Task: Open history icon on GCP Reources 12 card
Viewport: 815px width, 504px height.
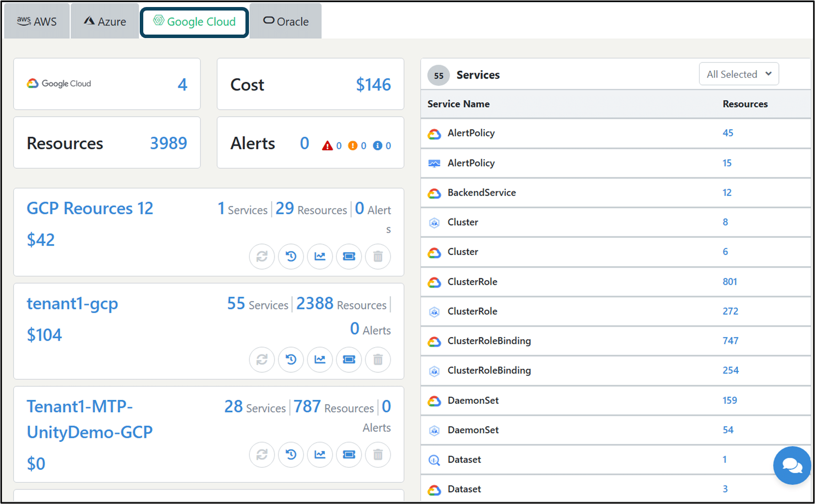Action: point(291,257)
